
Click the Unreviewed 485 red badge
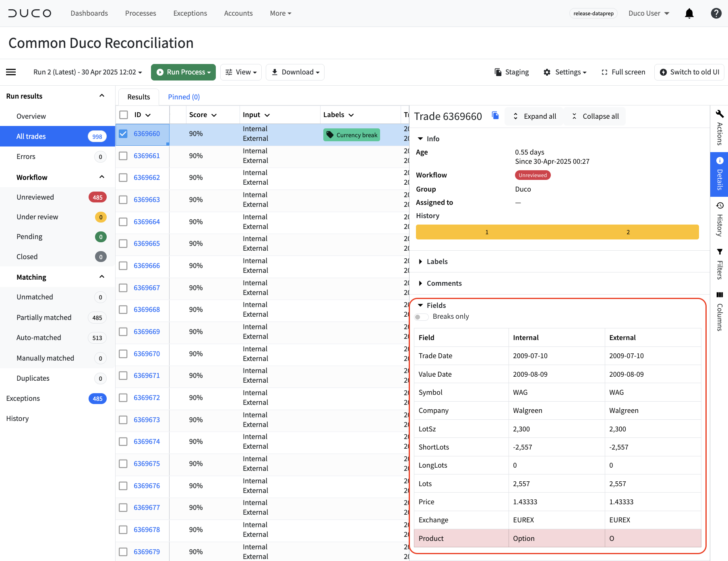point(97,197)
